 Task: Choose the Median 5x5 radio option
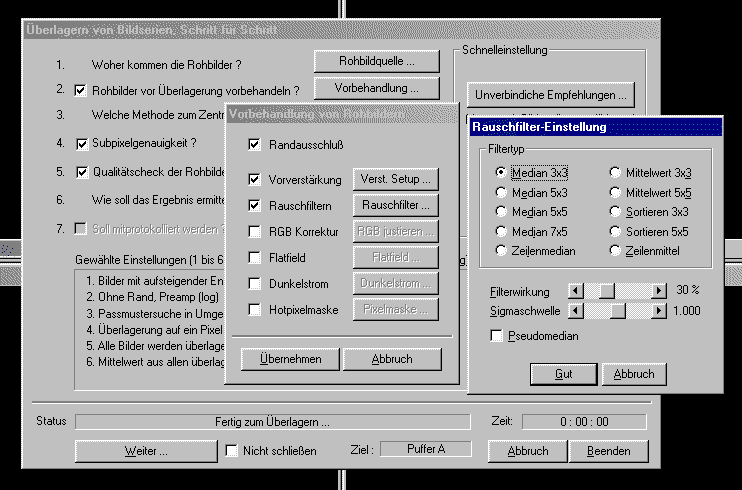click(500, 212)
